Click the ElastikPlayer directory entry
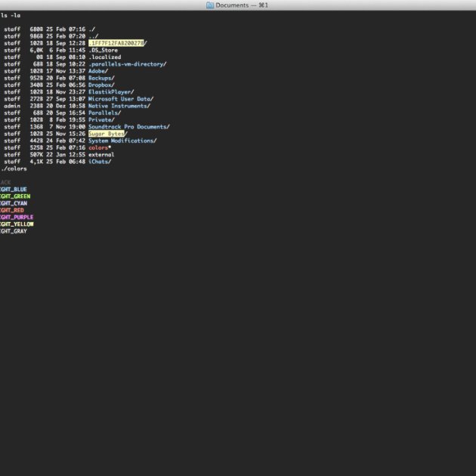The height and width of the screenshot is (476, 476). [110, 92]
